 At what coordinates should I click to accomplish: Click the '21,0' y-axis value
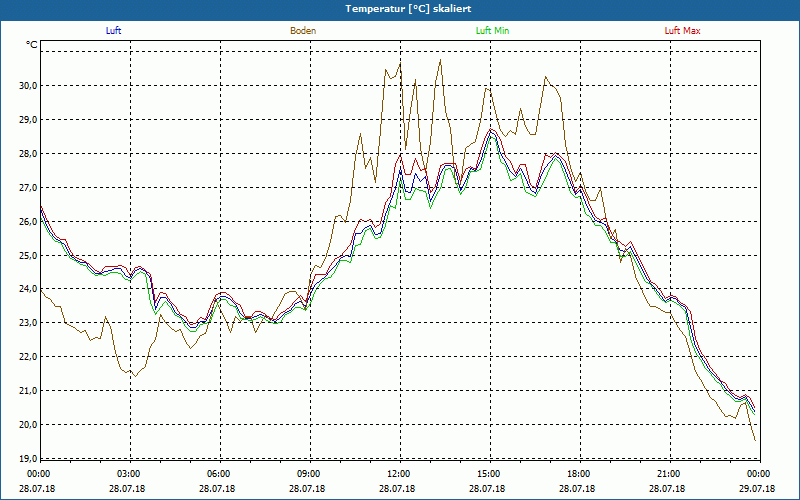tap(29, 391)
